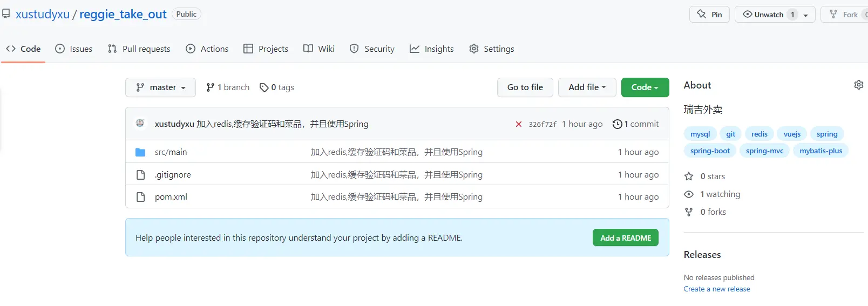Select the mybatis-plus topic tag
This screenshot has width=868, height=306.
tap(821, 151)
